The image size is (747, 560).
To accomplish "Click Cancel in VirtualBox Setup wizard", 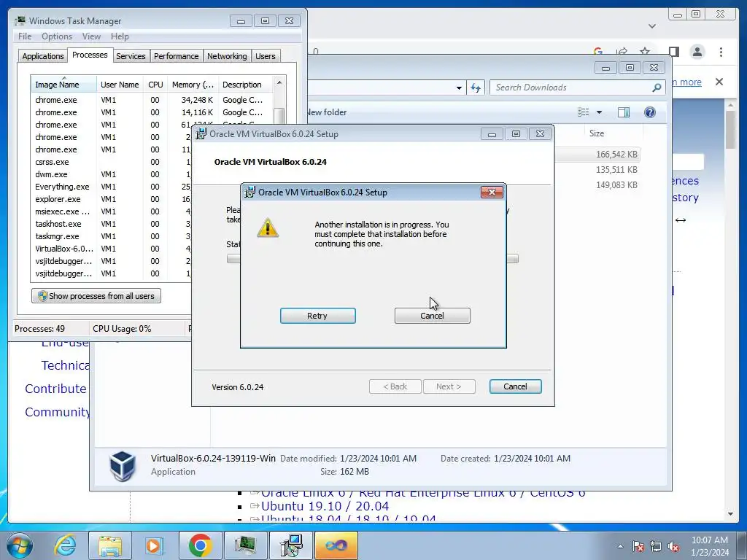I will (x=516, y=386).
